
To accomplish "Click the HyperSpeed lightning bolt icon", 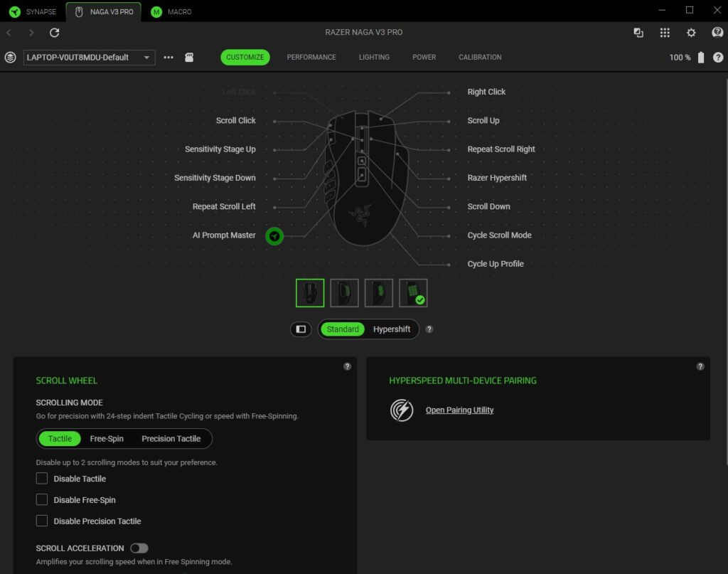I will click(x=402, y=410).
